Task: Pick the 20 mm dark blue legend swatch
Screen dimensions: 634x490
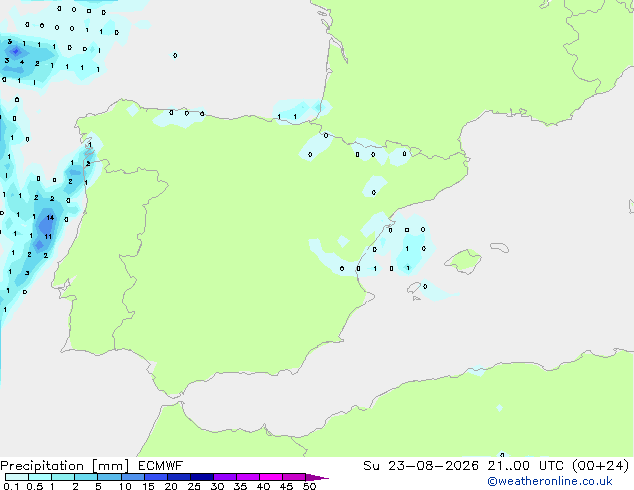Action: [179, 477]
